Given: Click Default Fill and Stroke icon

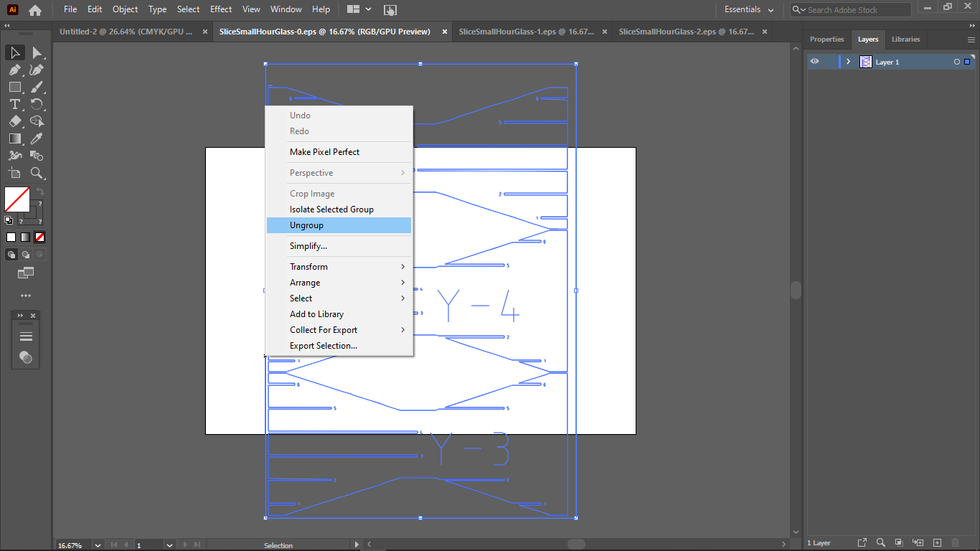Looking at the screenshot, I should coord(9,220).
